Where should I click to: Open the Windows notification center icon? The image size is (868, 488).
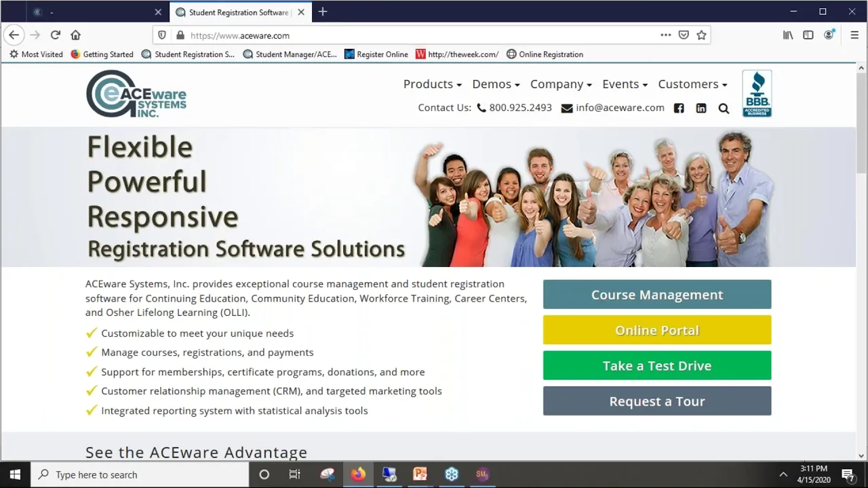848,474
